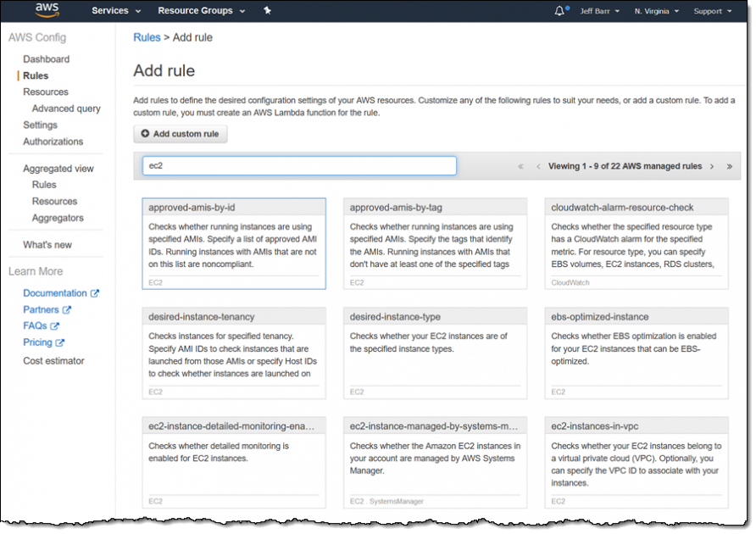The width and height of the screenshot is (756, 534).
Task: Click the rule search field containing ec2
Action: pos(299,165)
